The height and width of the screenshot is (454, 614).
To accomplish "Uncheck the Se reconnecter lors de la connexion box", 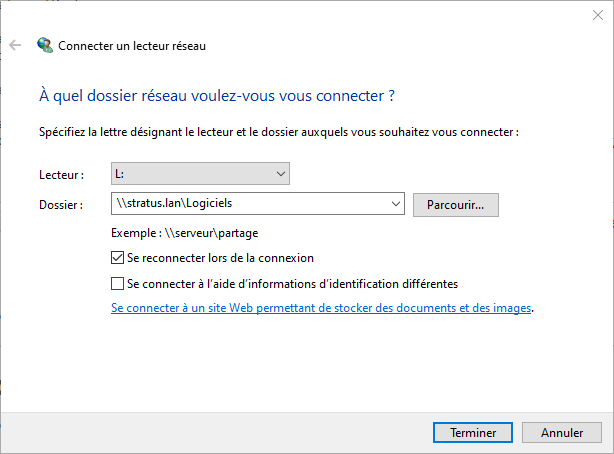I will point(119,258).
